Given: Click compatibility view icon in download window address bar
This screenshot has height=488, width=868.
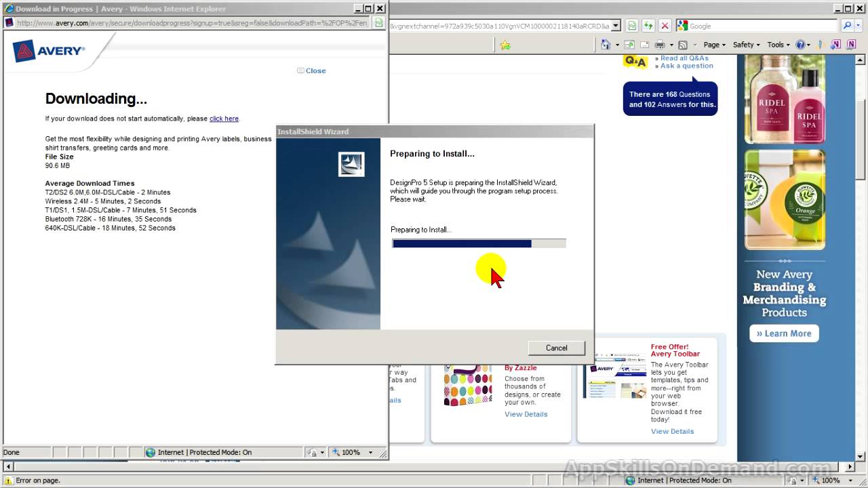Looking at the screenshot, I should tap(378, 22).
